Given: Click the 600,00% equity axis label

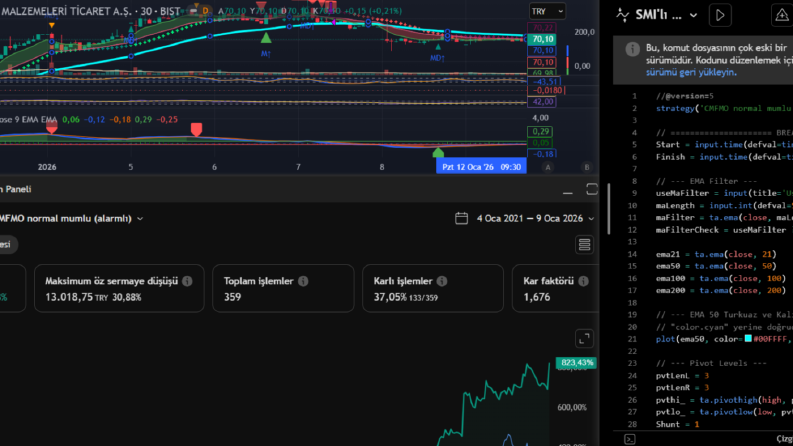Looking at the screenshot, I should tap(572, 408).
